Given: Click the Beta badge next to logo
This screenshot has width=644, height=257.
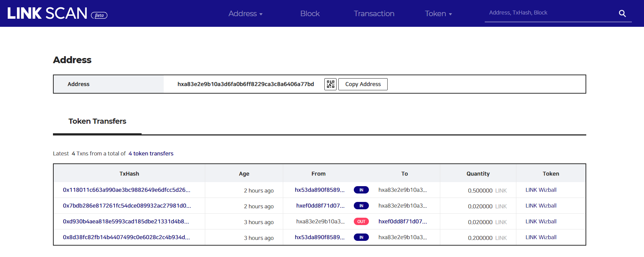Looking at the screenshot, I should pyautogui.click(x=99, y=15).
